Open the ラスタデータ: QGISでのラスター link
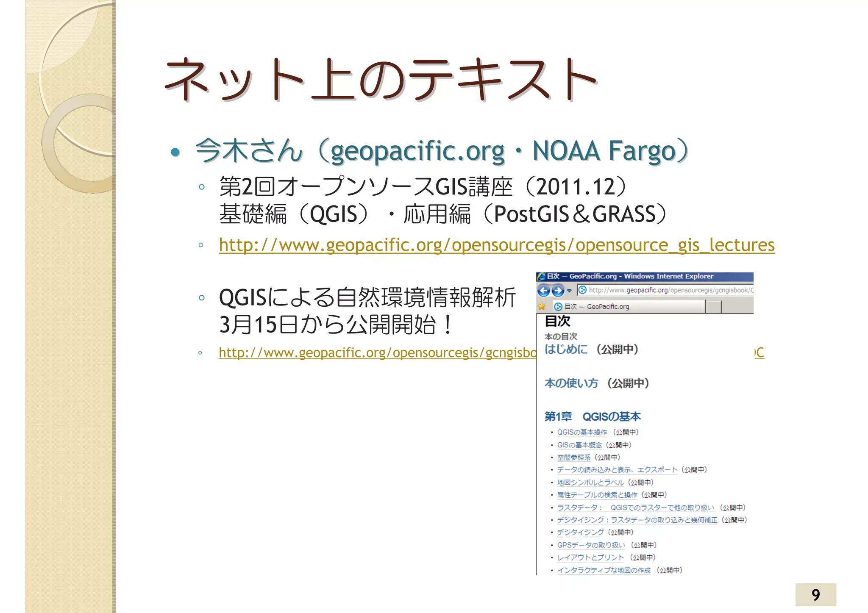Screen dimensions: 868x613 click(636, 508)
